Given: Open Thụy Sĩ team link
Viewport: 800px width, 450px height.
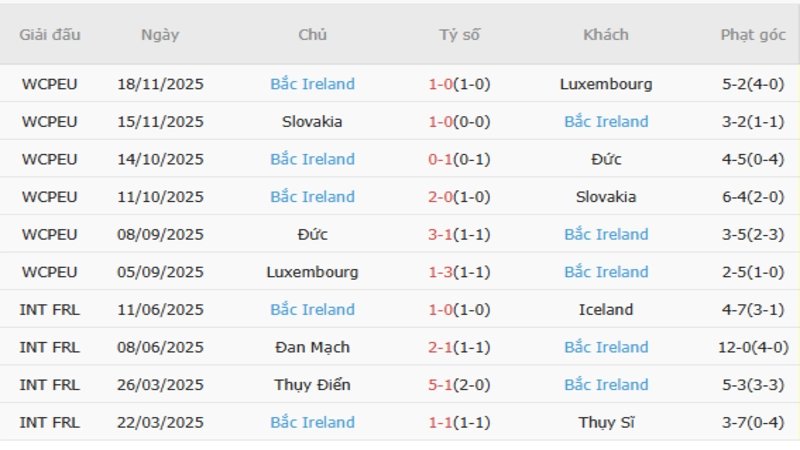Looking at the screenshot, I should tap(606, 422).
